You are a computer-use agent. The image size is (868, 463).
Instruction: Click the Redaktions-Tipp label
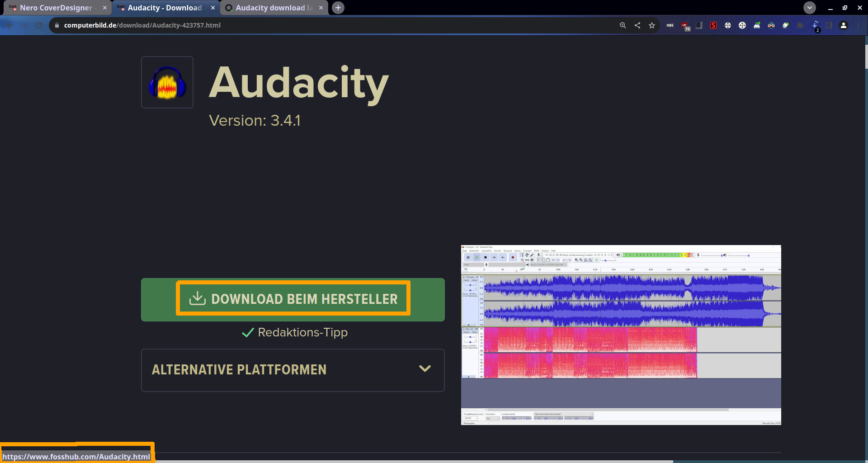point(302,332)
